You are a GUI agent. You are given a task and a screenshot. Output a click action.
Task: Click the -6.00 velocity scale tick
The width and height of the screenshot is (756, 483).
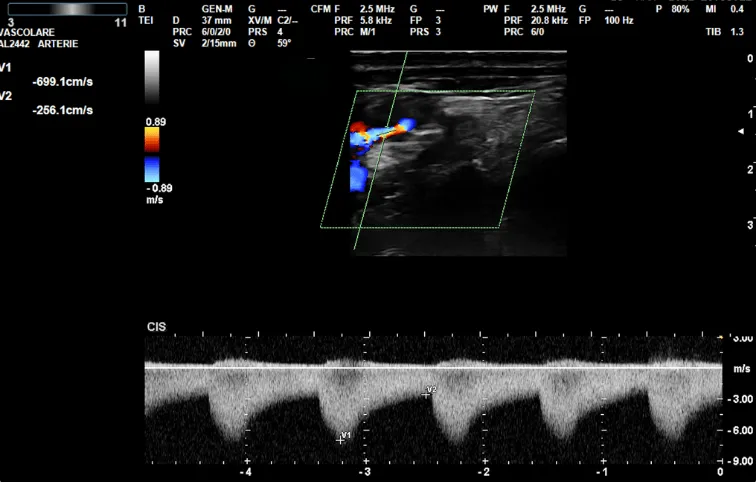[x=742, y=430]
